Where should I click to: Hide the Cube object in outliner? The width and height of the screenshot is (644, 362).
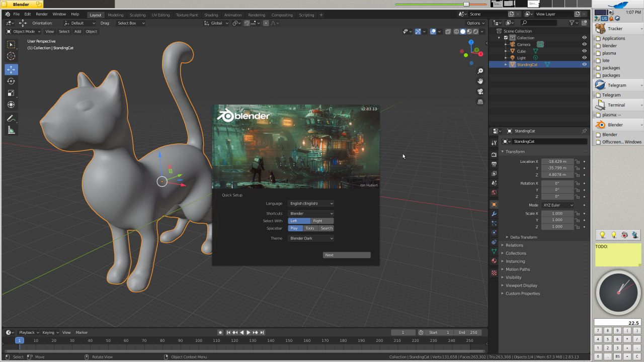[x=584, y=51]
